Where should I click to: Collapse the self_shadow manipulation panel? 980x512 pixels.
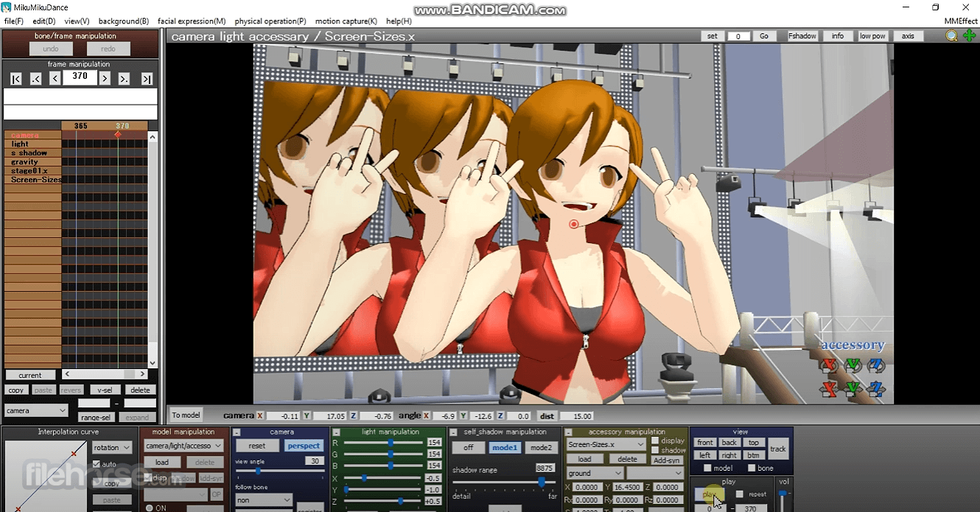(x=454, y=432)
